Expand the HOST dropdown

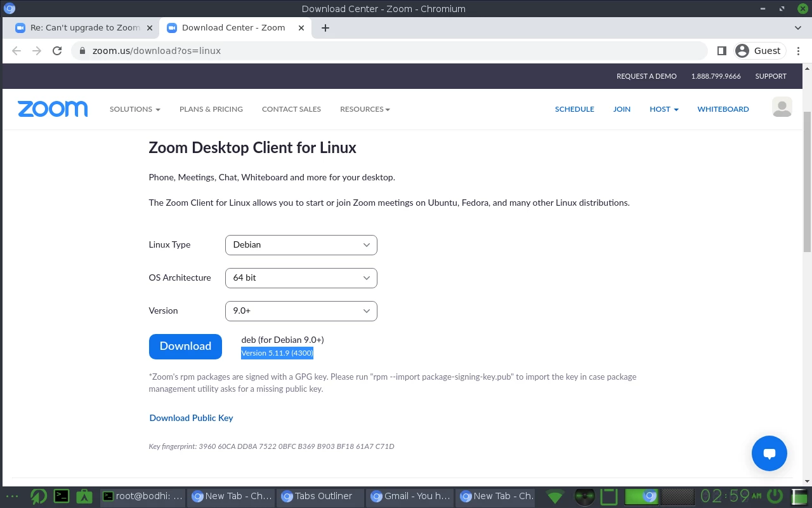(664, 109)
